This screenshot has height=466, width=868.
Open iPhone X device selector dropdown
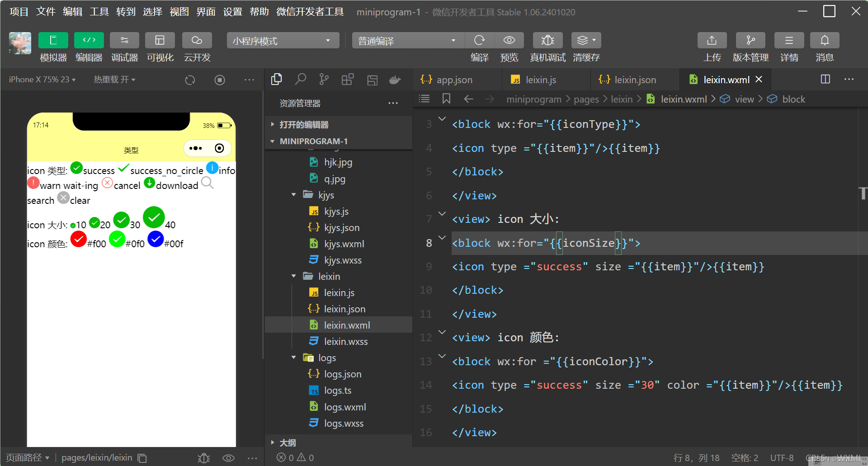[x=42, y=80]
